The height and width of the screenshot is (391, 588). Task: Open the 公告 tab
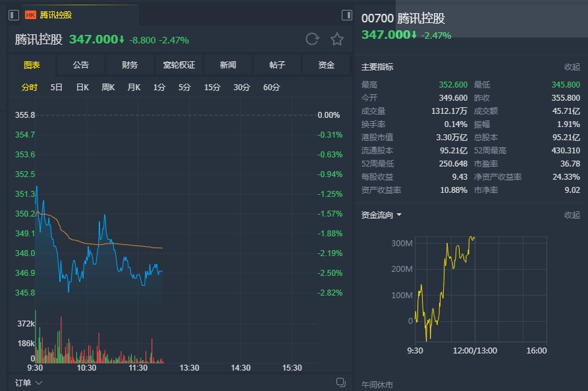(80, 65)
